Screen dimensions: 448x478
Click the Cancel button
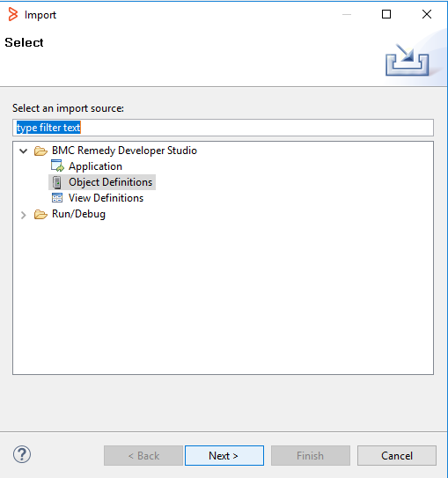[x=396, y=455]
